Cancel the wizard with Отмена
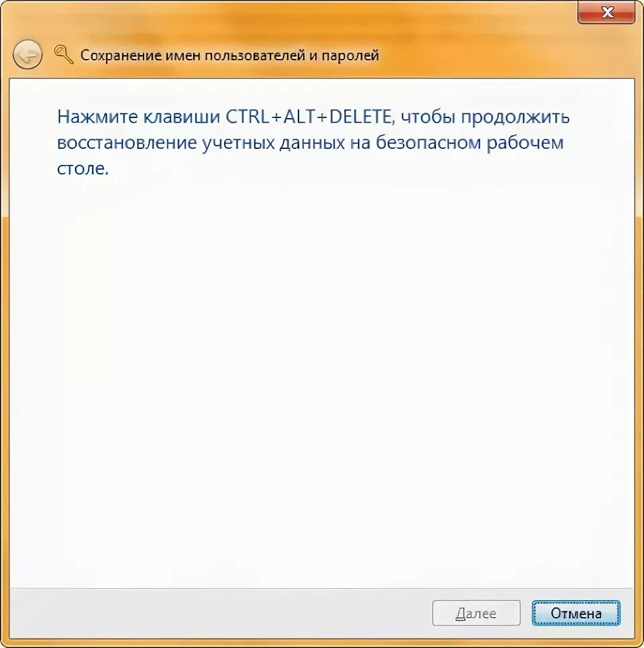 [576, 613]
